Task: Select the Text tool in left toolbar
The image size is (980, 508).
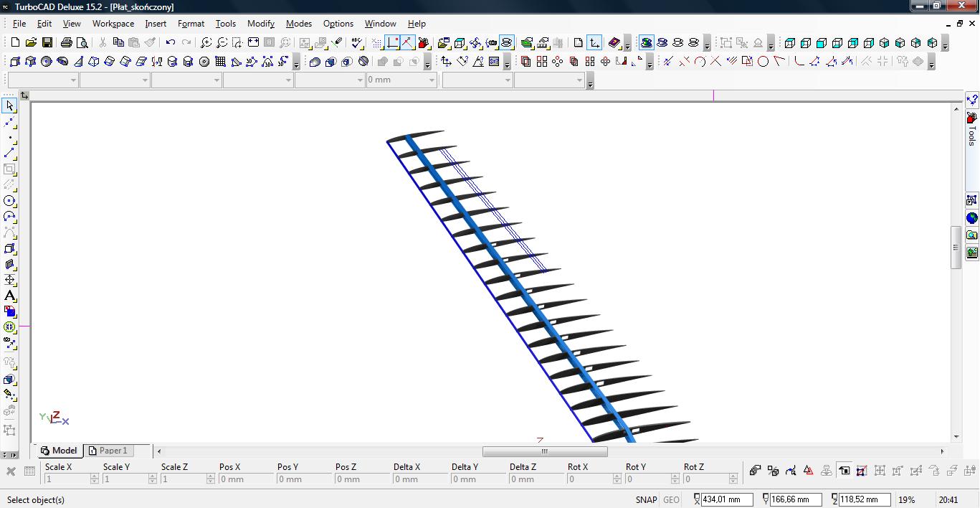Action: (x=10, y=296)
